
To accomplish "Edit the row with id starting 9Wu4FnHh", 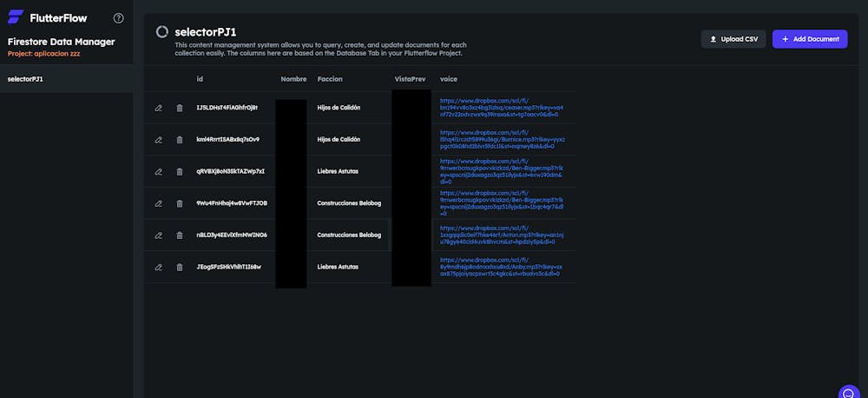I will pos(158,203).
